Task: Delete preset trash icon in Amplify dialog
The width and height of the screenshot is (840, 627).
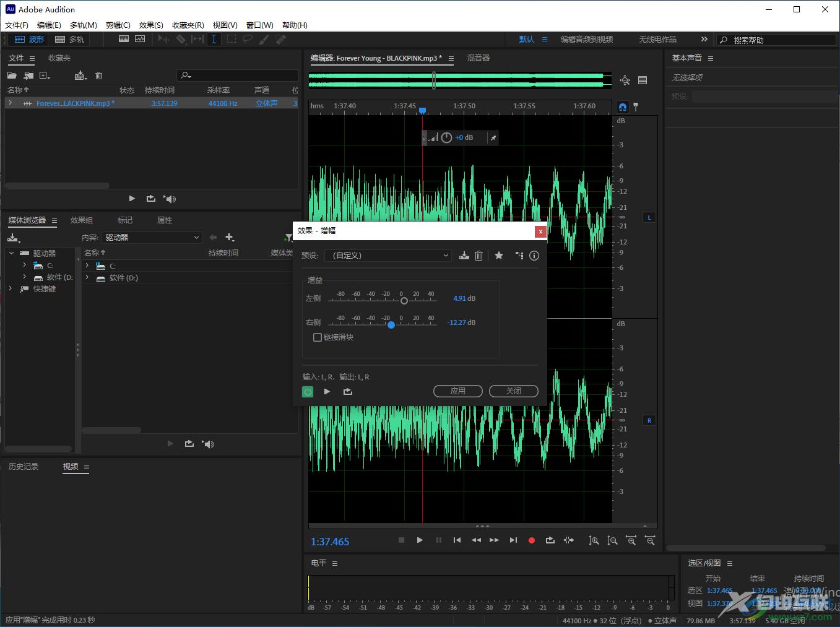Action: point(478,256)
